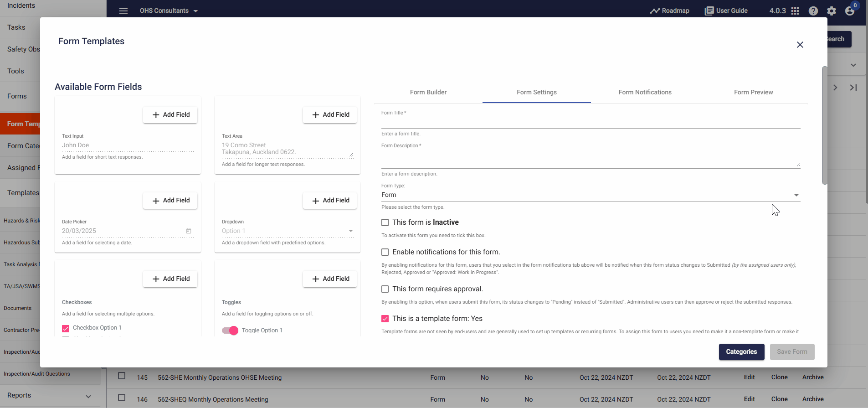
Task: Add a Text Area field
Action: tap(330, 115)
